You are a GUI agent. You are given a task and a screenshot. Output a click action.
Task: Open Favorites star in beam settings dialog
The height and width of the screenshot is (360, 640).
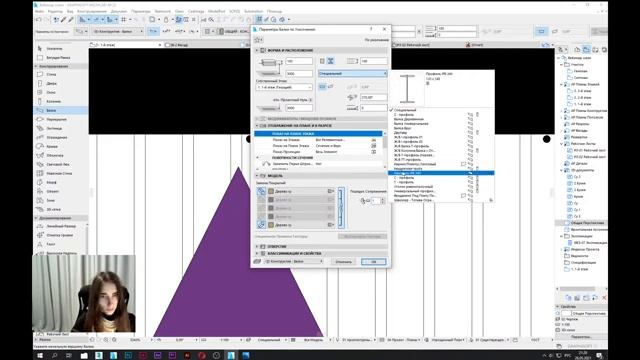(x=258, y=40)
